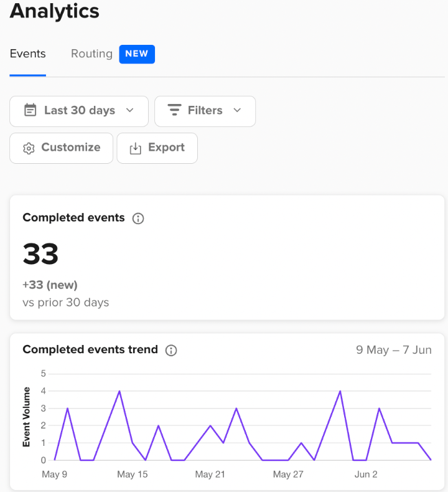Image resolution: width=448 pixels, height=492 pixels.
Task: Click the +33 (new) change value
Action: (x=50, y=285)
